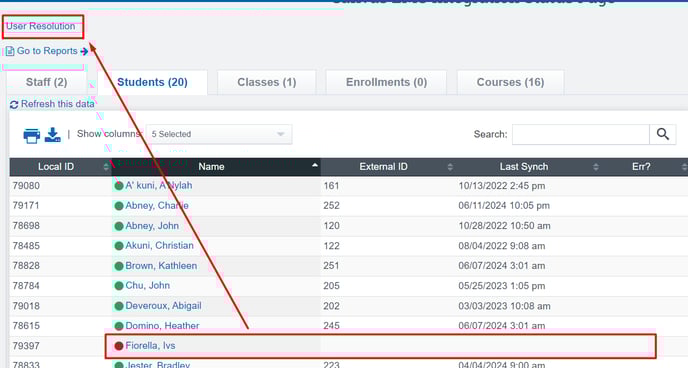Viewport: 688px width, 368px height.
Task: Select External ID cell 205
Action: tap(331, 286)
